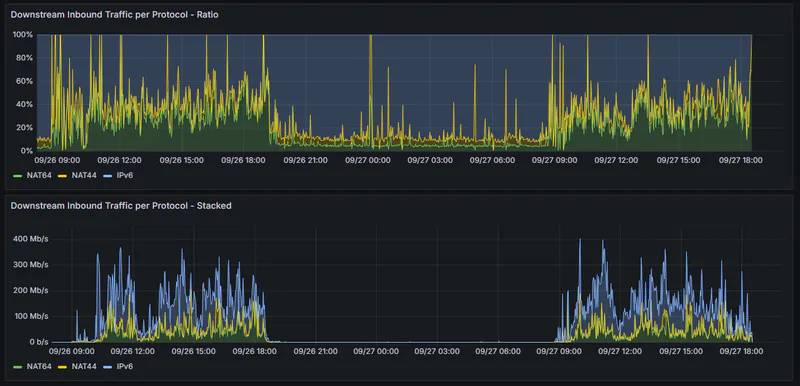Click blue IPv6 color swatch in Ratio legend

tap(107, 175)
